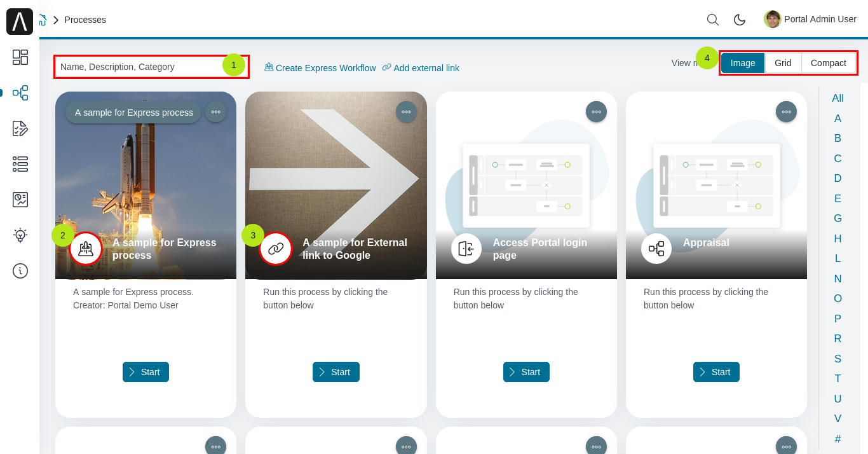Switch view mode to Compact

829,63
